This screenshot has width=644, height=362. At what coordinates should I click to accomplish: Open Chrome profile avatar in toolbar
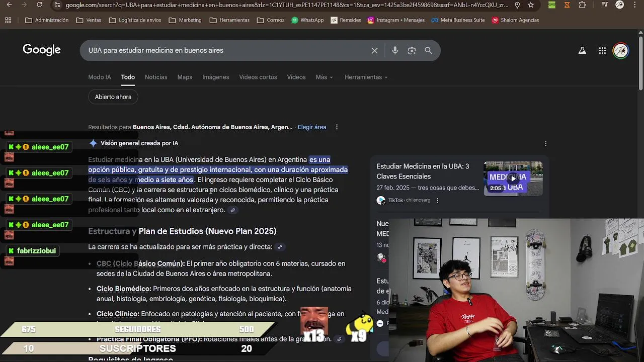click(619, 5)
